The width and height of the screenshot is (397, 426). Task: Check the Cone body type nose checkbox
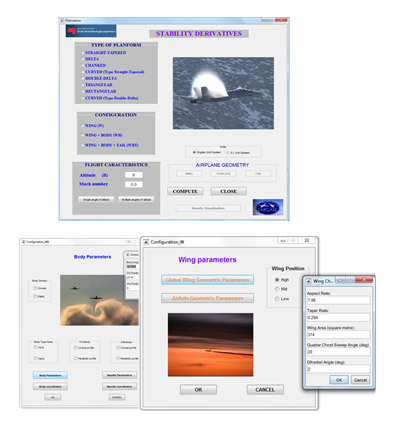point(35,347)
